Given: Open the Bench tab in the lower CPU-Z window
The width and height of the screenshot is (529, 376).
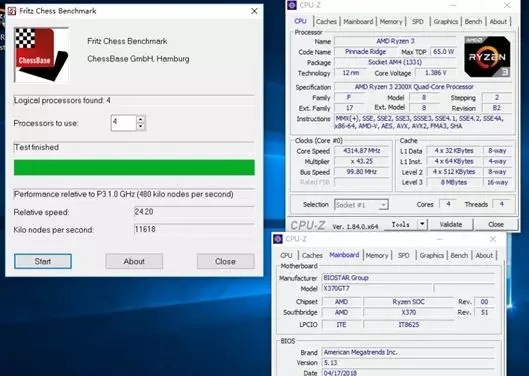Looking at the screenshot, I should tap(459, 256).
